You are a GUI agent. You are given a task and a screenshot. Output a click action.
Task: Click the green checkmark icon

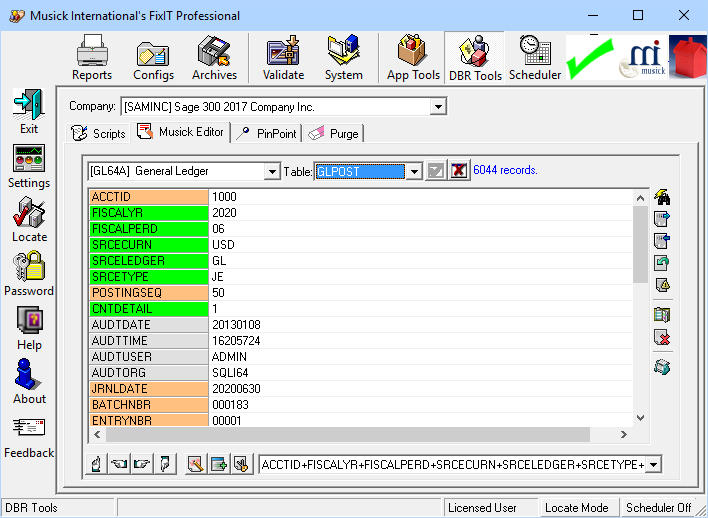[x=591, y=58]
